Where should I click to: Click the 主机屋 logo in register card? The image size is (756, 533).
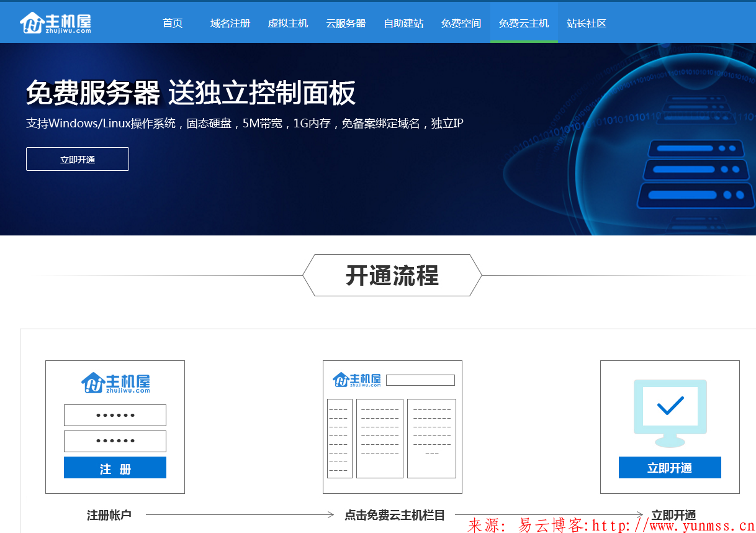tap(115, 383)
